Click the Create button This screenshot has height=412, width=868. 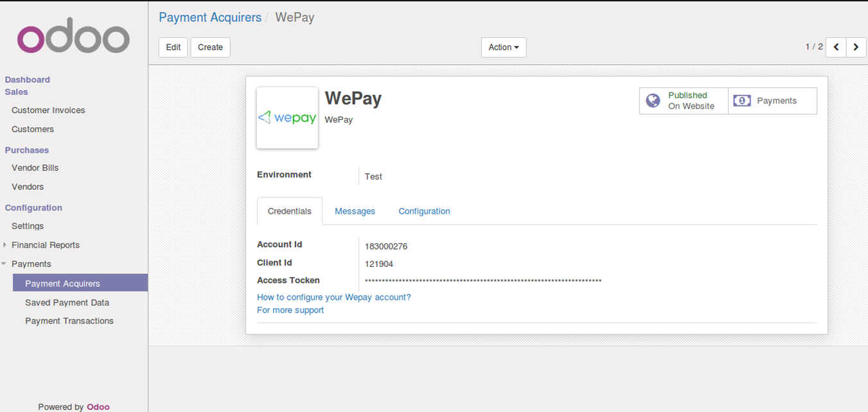tap(210, 47)
